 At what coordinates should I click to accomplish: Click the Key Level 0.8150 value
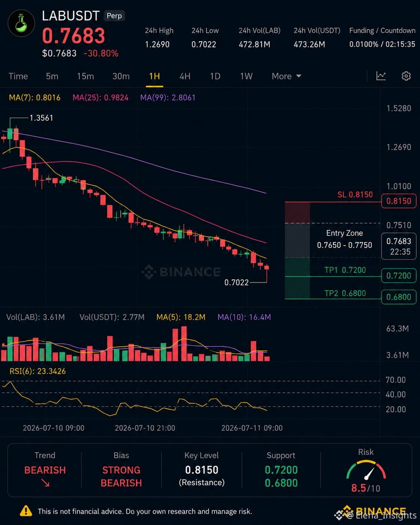point(202,470)
